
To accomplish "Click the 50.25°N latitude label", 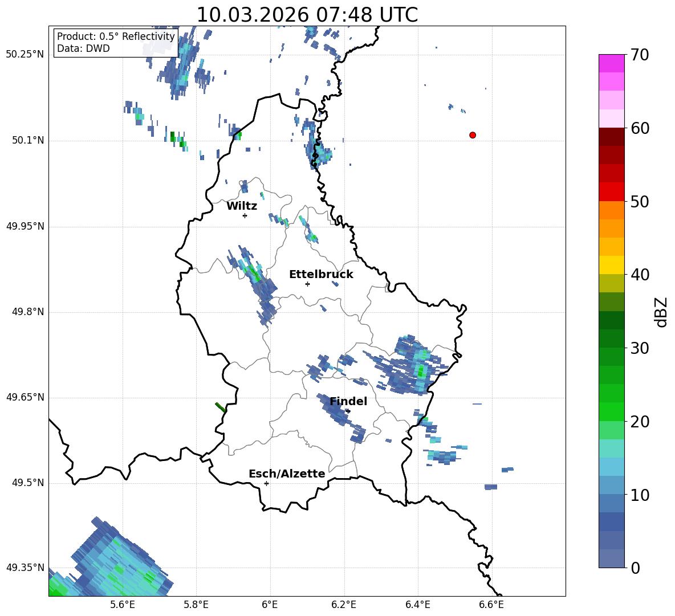I will (25, 55).
